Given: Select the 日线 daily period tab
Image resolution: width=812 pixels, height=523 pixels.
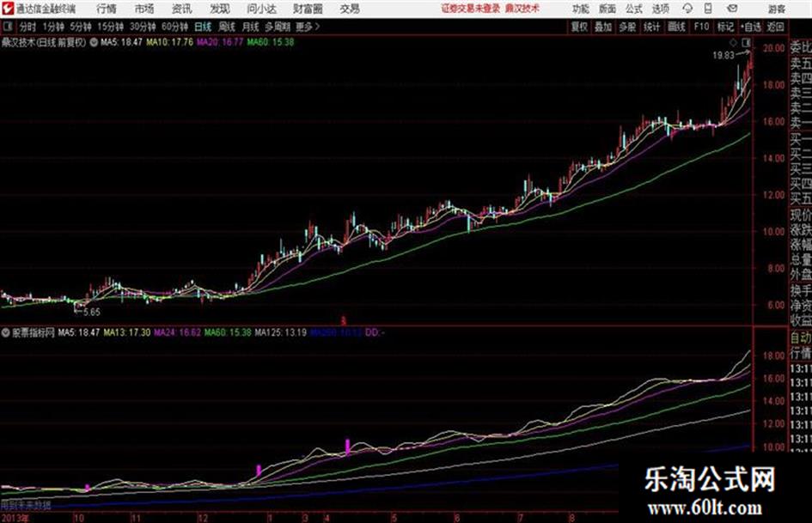Looking at the screenshot, I should coord(203,27).
